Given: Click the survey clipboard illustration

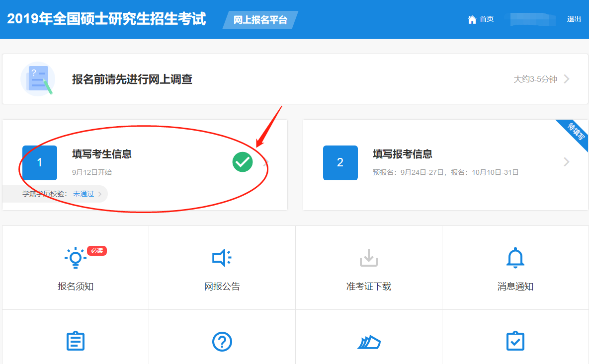Looking at the screenshot, I should pos(38,78).
